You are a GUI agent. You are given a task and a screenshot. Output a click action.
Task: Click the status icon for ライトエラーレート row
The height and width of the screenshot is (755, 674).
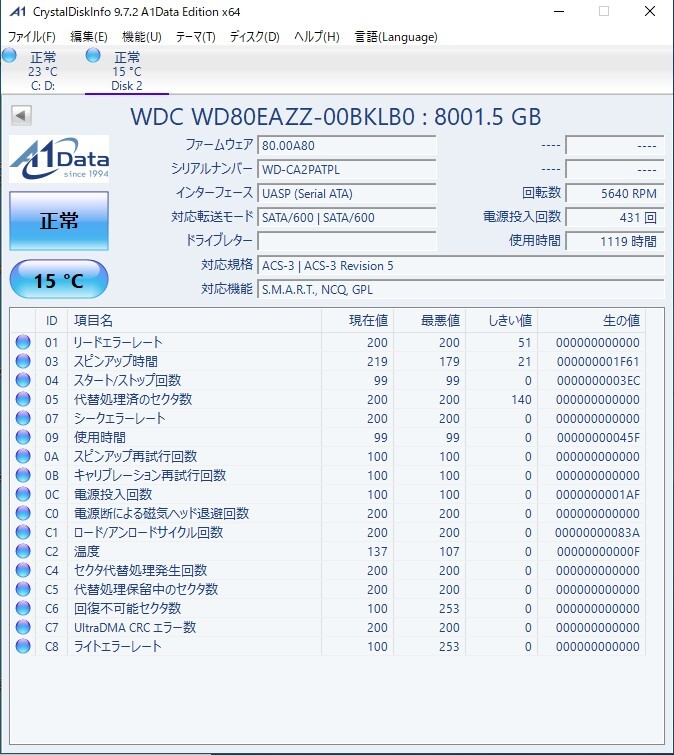click(x=23, y=647)
